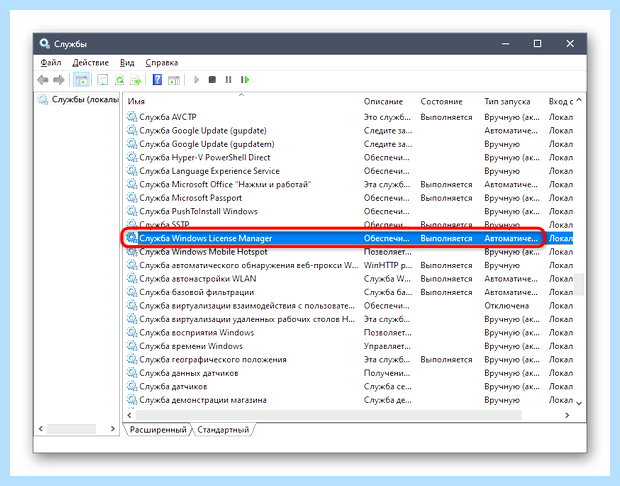The height and width of the screenshot is (486, 620).
Task: Click the vertical scrollbar up arrow
Action: [x=579, y=100]
